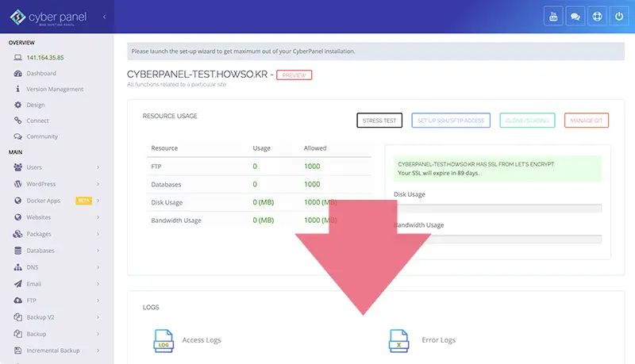Viewport: 635px width, 364px height.
Task: Expand the Packages menu chevron
Action: pyautogui.click(x=98, y=234)
